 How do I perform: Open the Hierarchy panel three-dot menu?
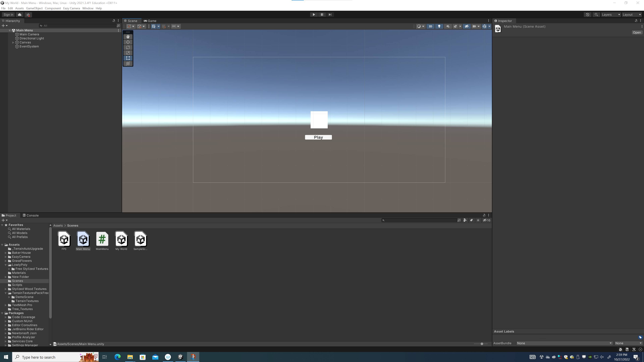(x=118, y=21)
